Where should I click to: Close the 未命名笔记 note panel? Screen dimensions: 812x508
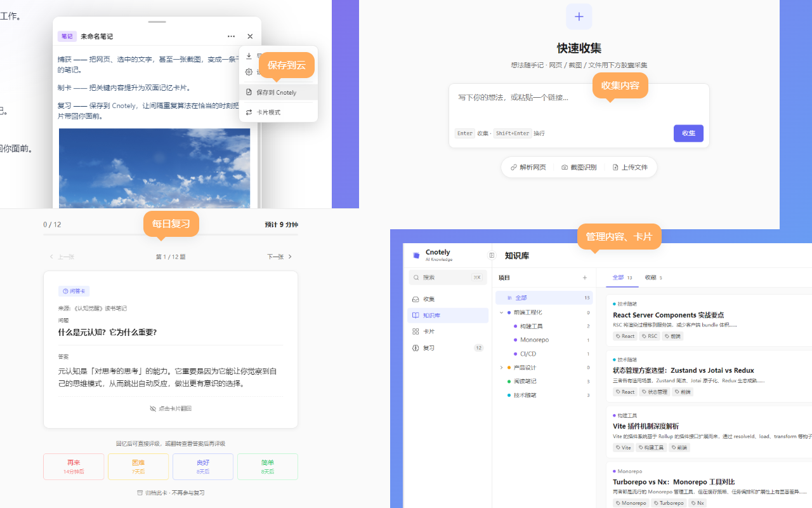pos(250,36)
